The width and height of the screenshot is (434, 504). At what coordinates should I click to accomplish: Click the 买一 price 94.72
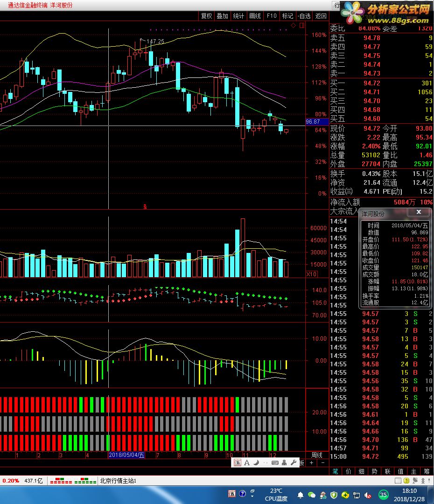coord(371,83)
